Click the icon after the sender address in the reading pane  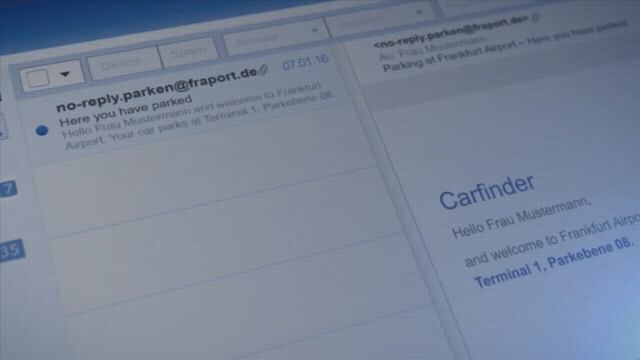pyautogui.click(x=536, y=17)
